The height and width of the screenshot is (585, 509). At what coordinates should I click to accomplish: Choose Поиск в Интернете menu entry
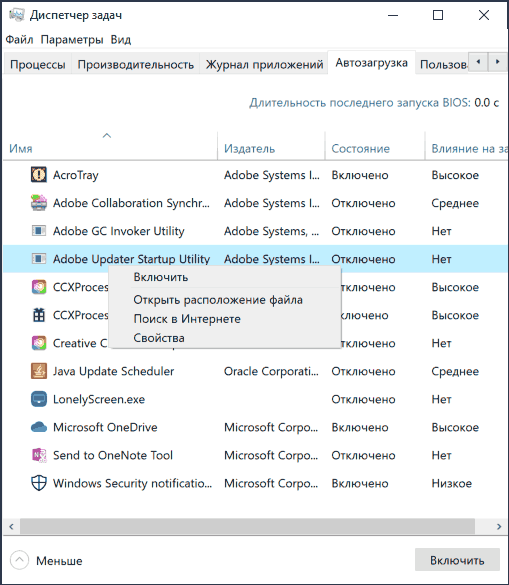point(187,319)
